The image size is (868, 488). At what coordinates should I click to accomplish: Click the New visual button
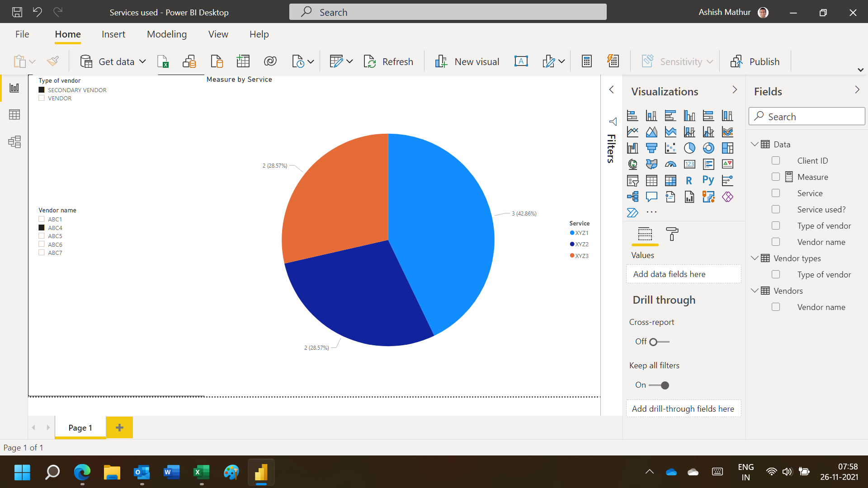(467, 61)
